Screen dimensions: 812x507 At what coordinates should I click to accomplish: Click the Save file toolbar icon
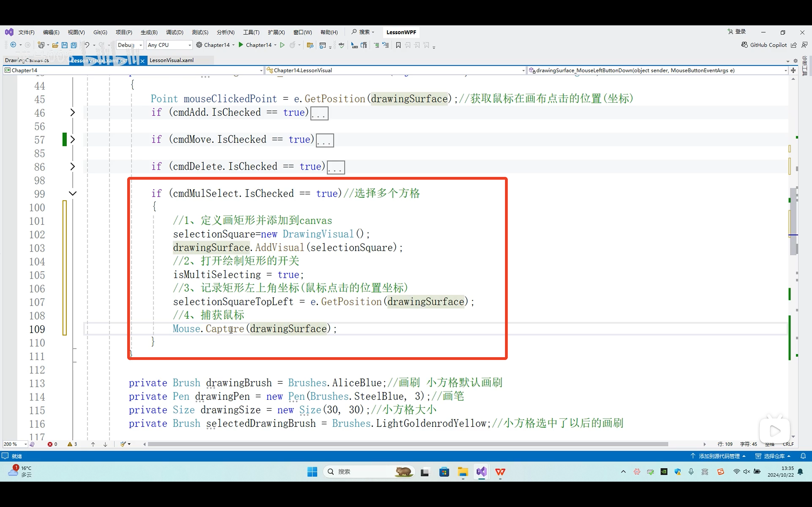[64, 45]
